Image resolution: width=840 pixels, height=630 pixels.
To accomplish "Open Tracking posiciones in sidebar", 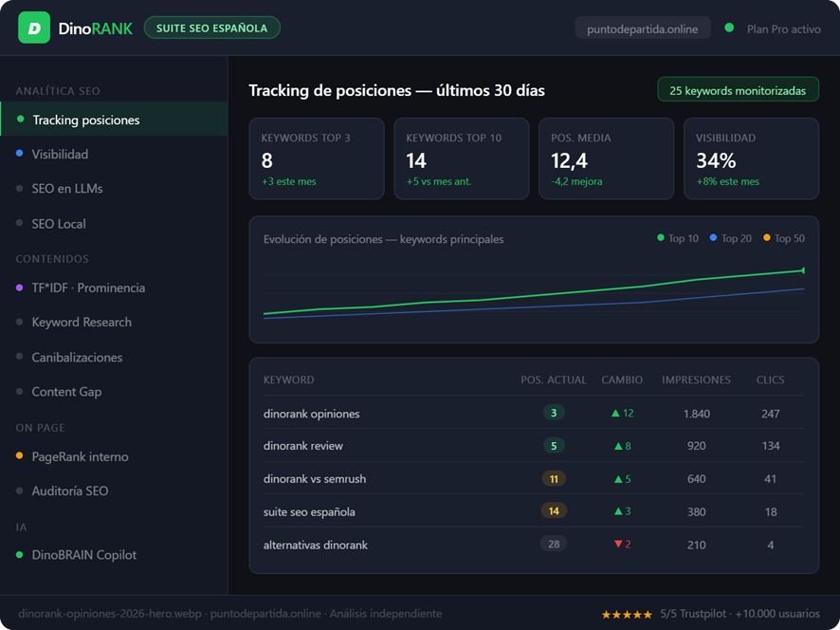I will (x=114, y=119).
